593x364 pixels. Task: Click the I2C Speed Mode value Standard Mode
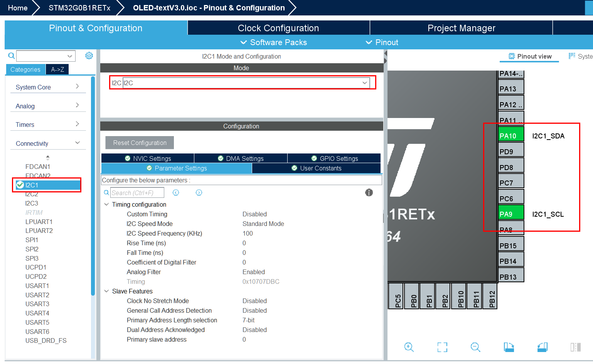[x=263, y=224]
